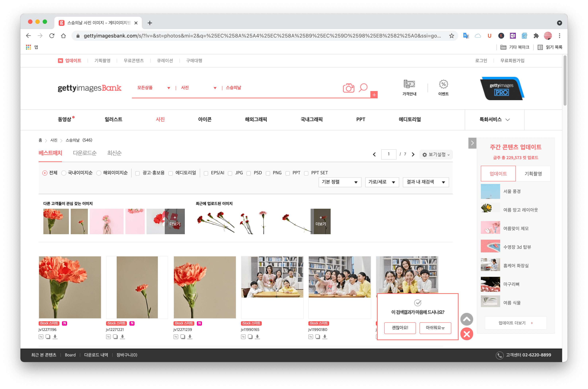Click the 괜찮아요! feedback button
This screenshot has width=588, height=389.
[400, 328]
